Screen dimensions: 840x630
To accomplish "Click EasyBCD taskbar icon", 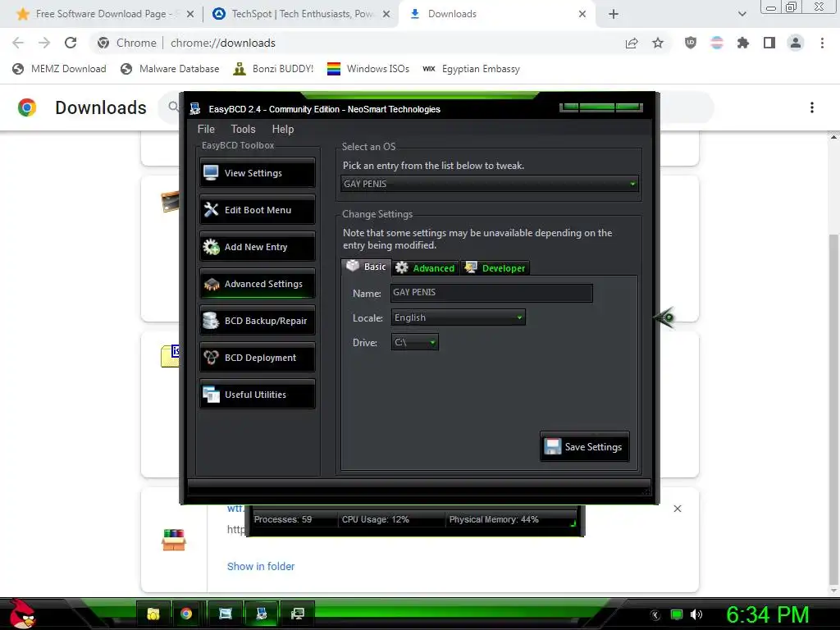I will click(x=262, y=614).
